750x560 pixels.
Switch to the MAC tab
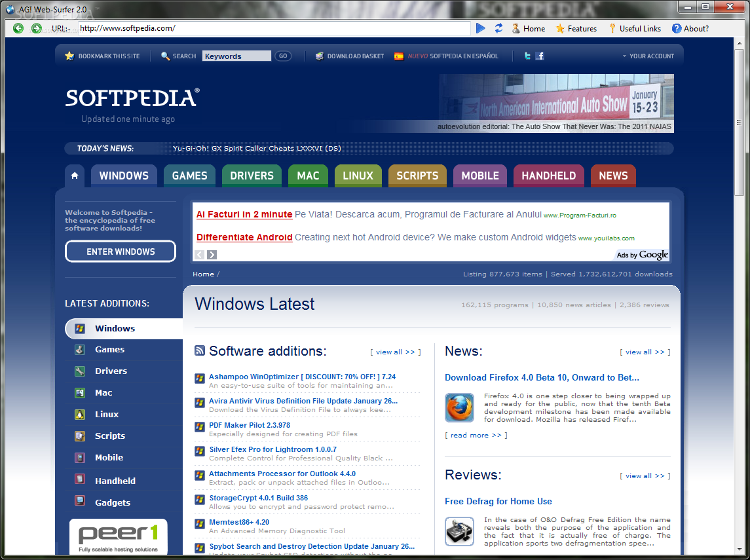coord(308,176)
